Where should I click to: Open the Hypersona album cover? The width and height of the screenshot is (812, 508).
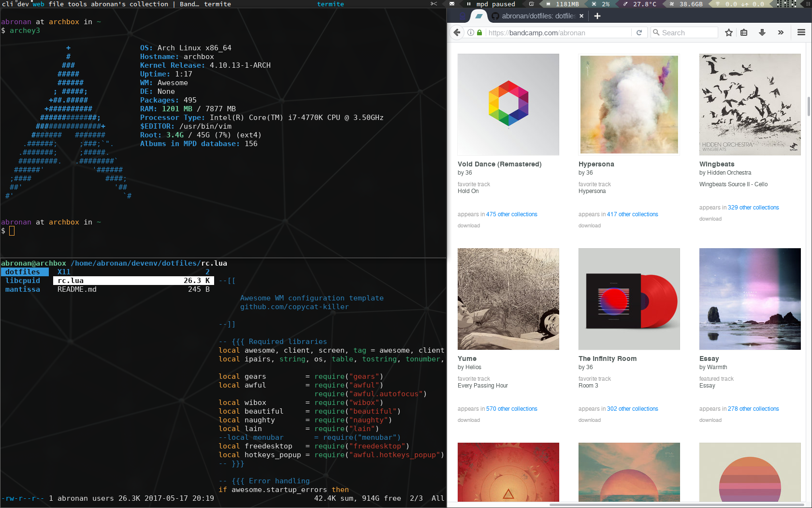tap(629, 105)
